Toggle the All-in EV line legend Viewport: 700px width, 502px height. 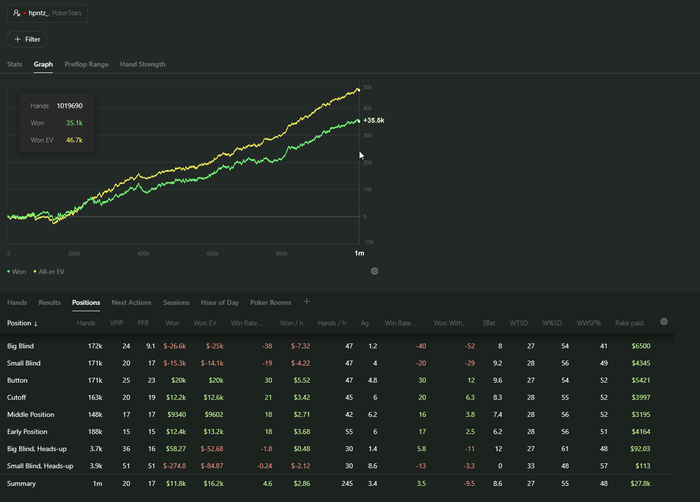click(48, 271)
